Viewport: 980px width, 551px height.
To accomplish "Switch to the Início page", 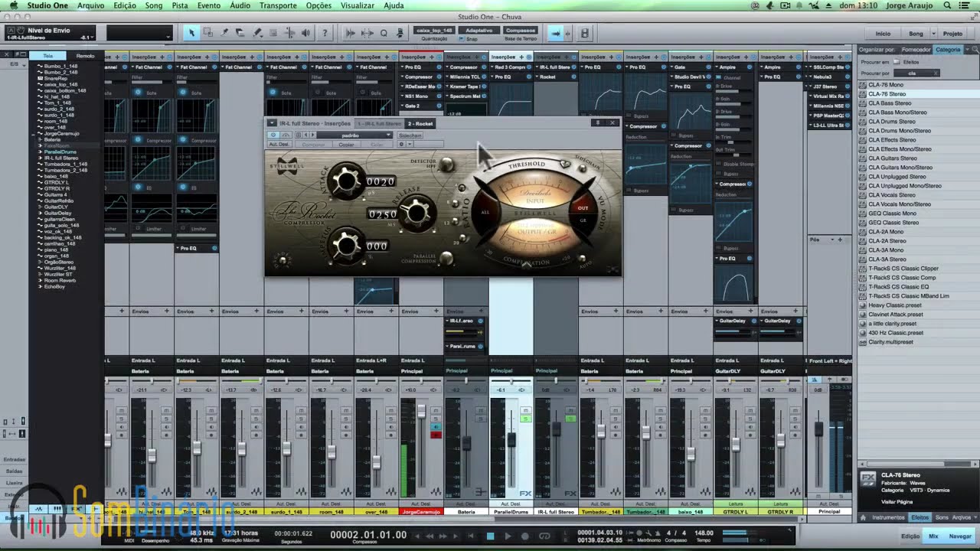I will pyautogui.click(x=883, y=34).
